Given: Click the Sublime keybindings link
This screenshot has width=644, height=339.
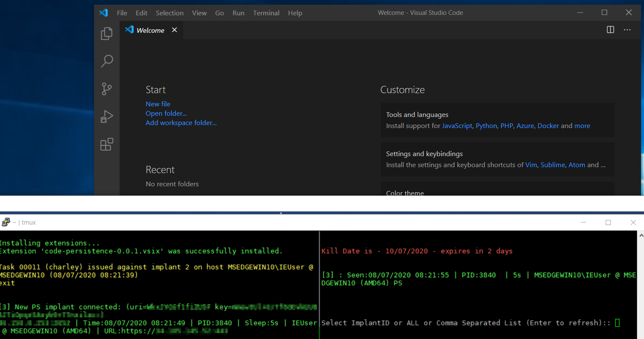Looking at the screenshot, I should (553, 165).
